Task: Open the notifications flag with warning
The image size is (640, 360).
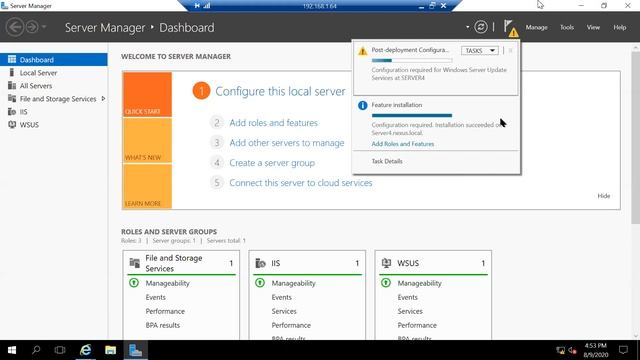Action: coord(510,28)
